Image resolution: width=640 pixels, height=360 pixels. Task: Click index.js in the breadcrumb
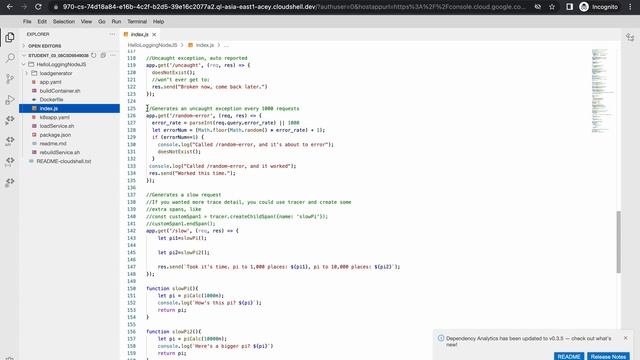tap(204, 45)
